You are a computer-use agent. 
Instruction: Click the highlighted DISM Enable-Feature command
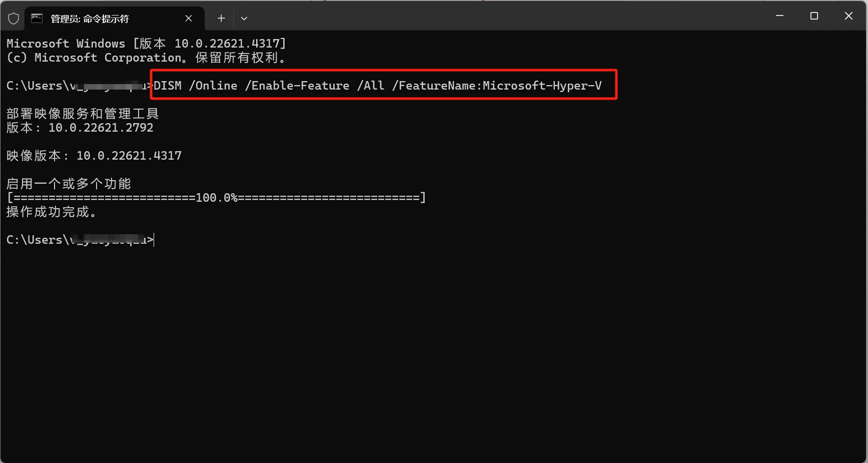378,86
